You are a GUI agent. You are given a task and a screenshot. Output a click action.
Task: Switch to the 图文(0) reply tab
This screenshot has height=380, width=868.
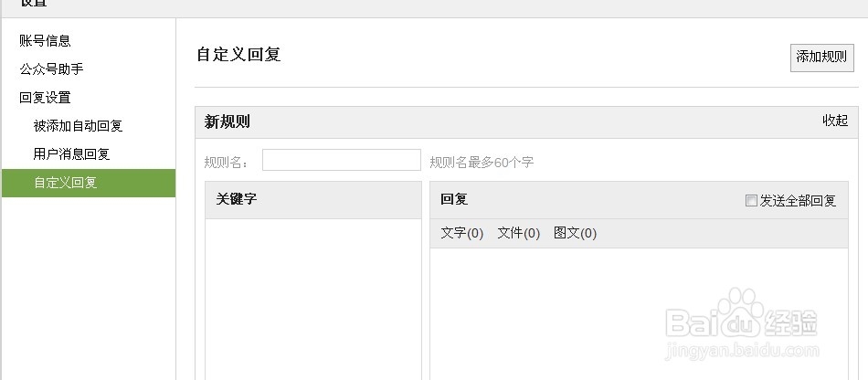tap(575, 233)
